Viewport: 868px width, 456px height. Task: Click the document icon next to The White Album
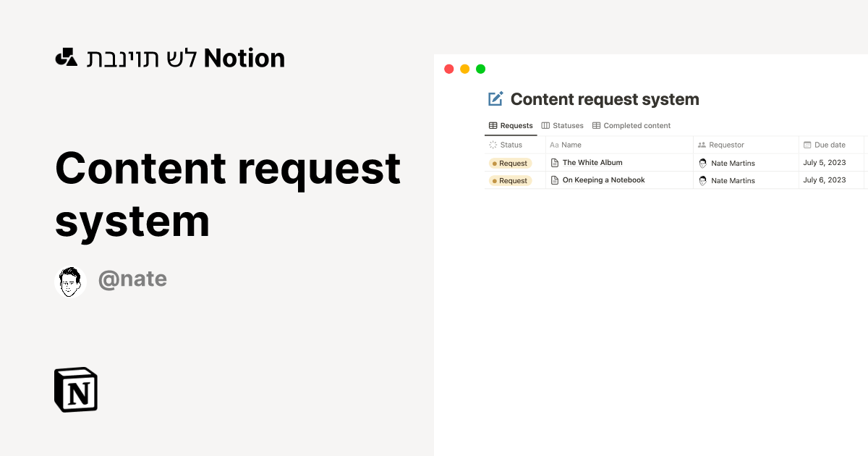click(x=554, y=162)
